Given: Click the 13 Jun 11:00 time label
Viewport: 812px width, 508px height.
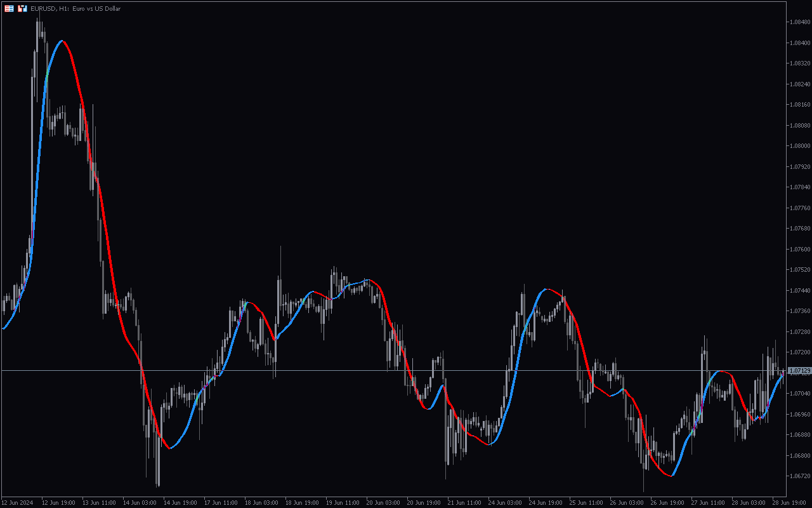Looking at the screenshot, I should [99, 502].
